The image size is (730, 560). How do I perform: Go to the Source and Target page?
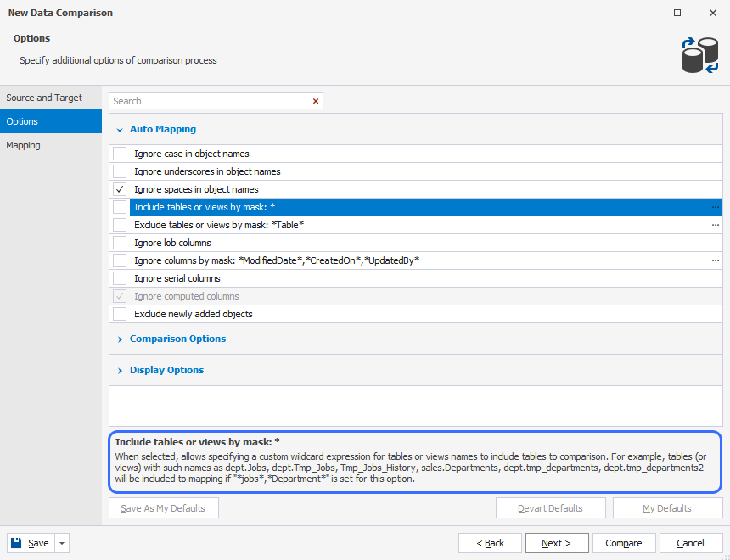(44, 98)
